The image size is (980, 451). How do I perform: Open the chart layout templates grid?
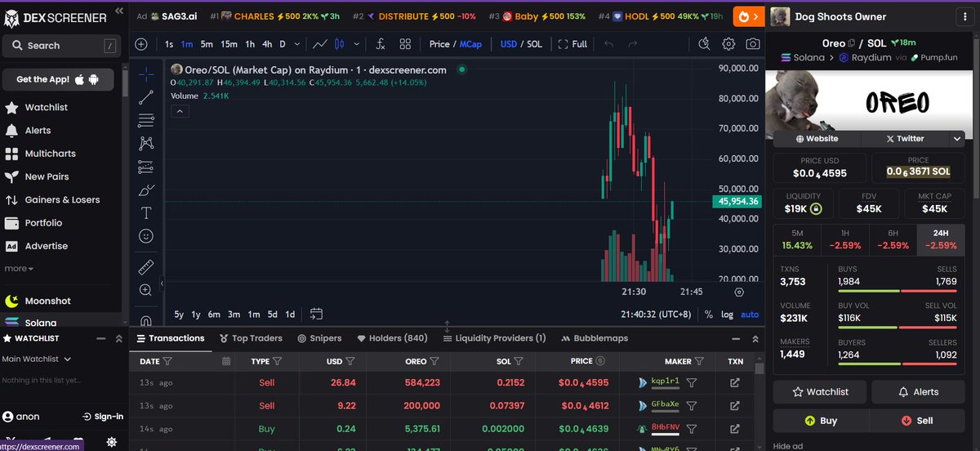pyautogui.click(x=406, y=44)
